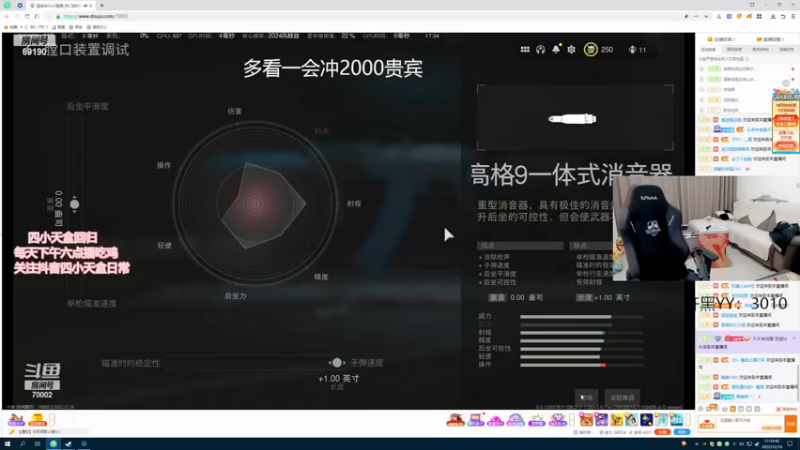Open the game grid menu icon
The width and height of the screenshot is (800, 450).
pyautogui.click(x=524, y=49)
